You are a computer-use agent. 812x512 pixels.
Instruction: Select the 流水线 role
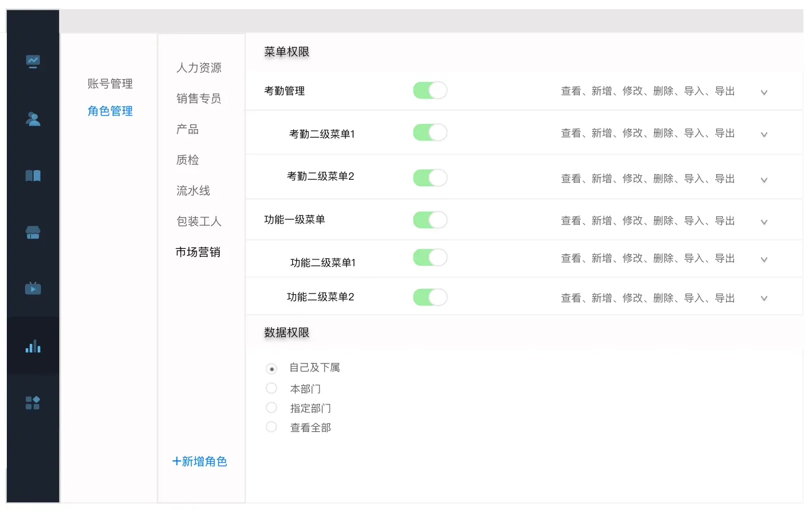pos(193,191)
